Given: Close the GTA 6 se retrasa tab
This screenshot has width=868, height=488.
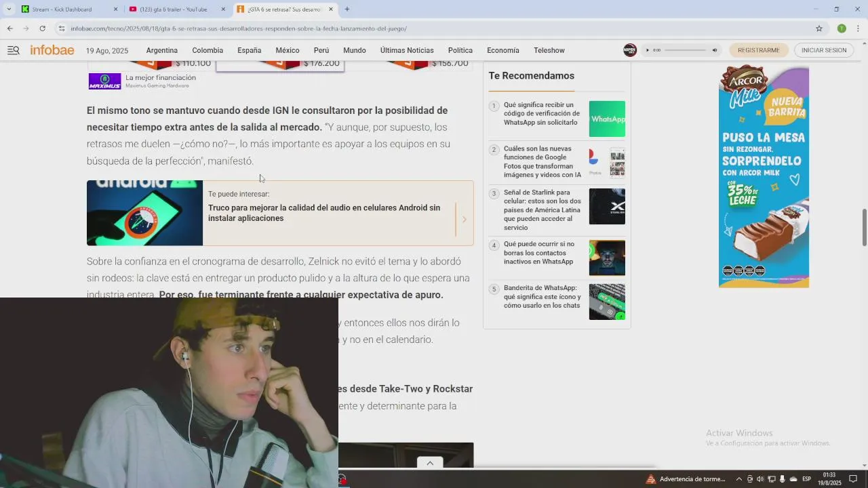Looking at the screenshot, I should (x=331, y=9).
